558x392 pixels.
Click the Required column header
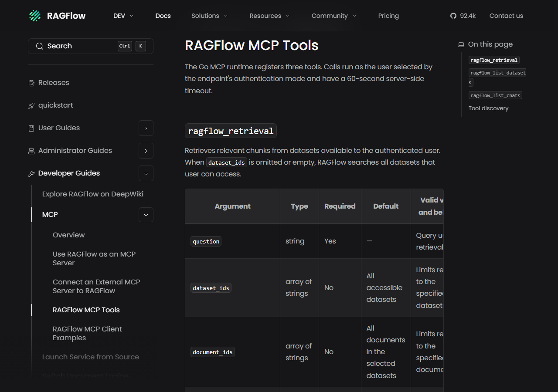(x=340, y=206)
